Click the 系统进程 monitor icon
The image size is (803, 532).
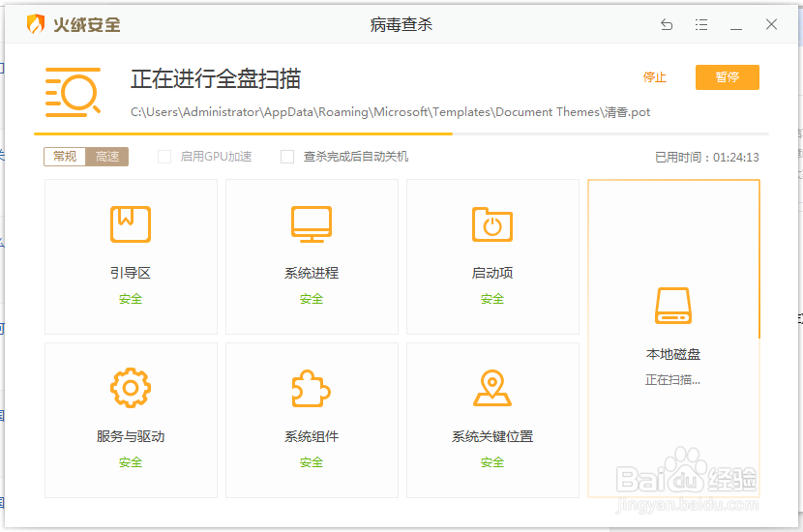pos(312,224)
